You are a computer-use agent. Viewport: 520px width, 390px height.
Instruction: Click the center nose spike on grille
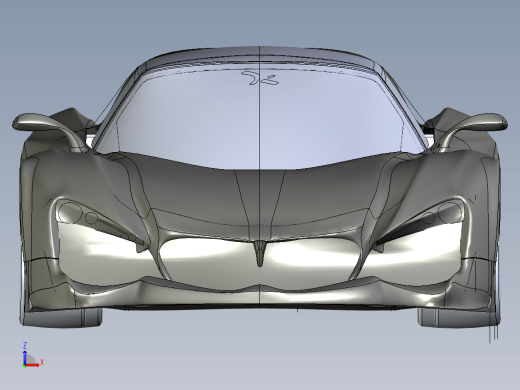coord(260,254)
